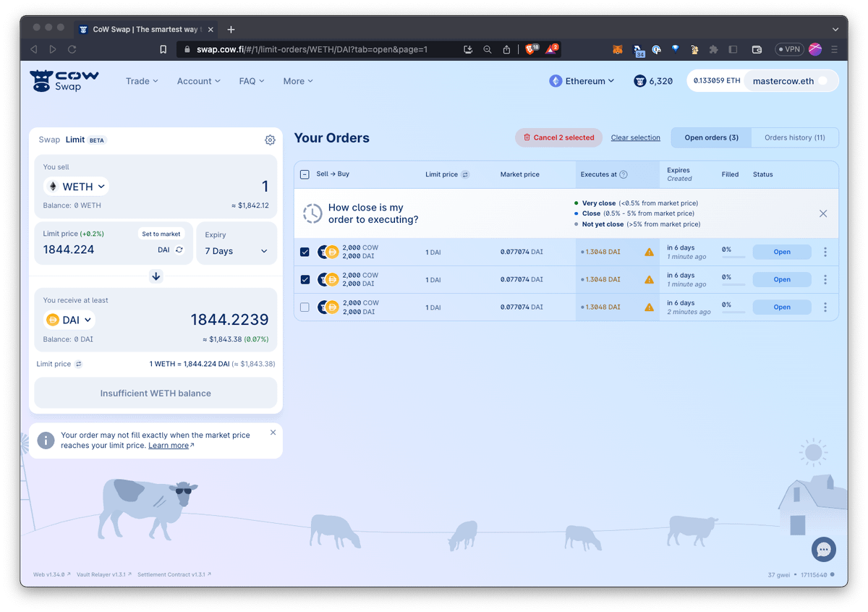Open the swap settings gear

click(270, 140)
